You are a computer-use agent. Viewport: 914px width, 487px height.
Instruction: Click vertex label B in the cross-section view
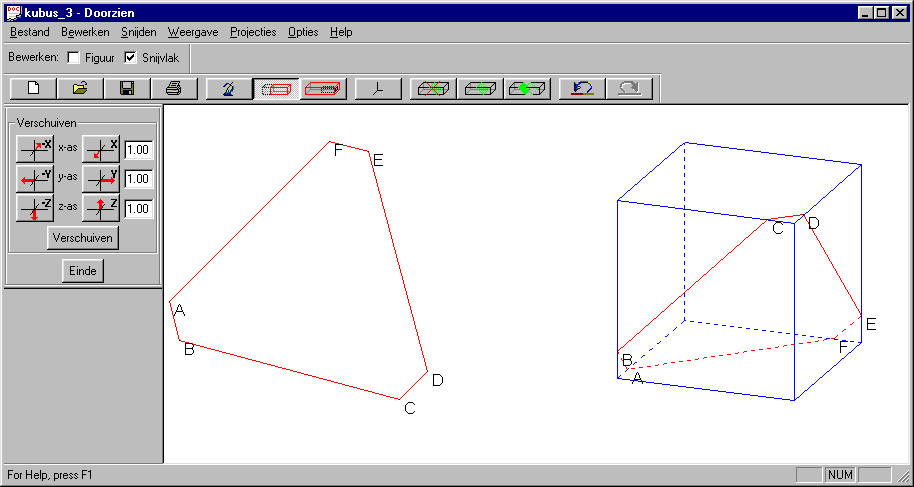[x=189, y=350]
